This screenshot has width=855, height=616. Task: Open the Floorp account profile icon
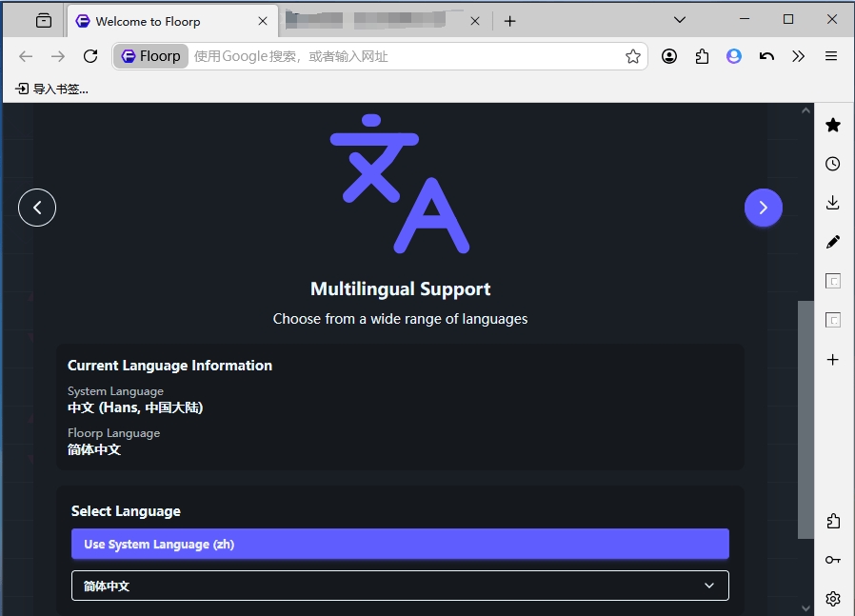(x=734, y=56)
